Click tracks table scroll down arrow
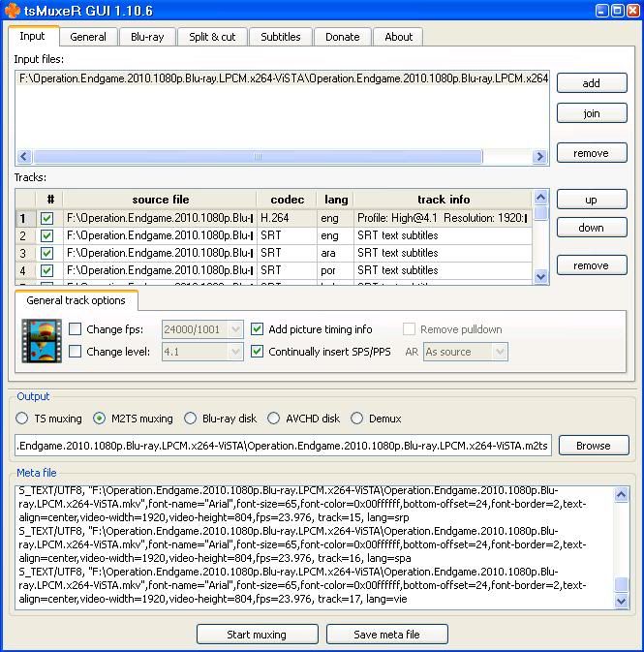The image size is (644, 652). click(540, 276)
